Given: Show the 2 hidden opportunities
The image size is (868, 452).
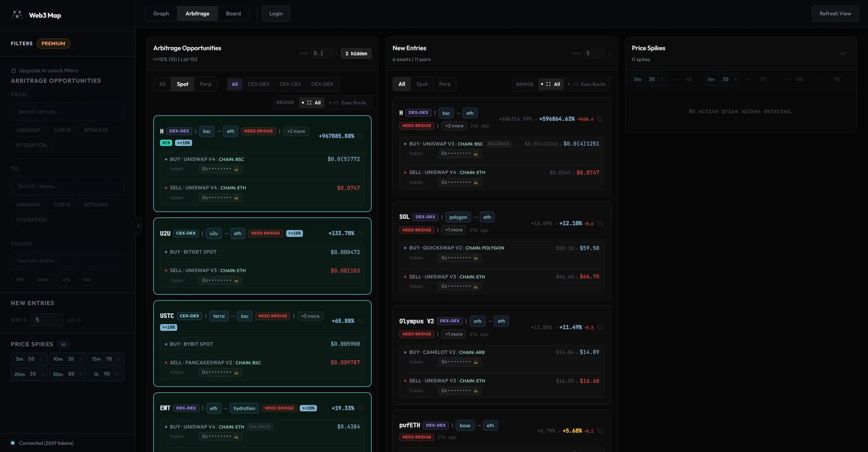Looking at the screenshot, I should (x=356, y=54).
